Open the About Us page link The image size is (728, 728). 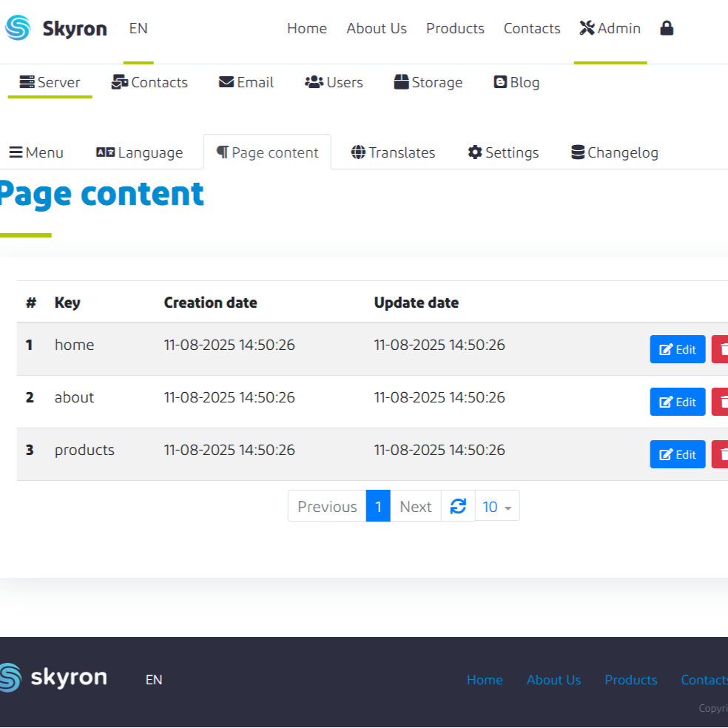376,28
